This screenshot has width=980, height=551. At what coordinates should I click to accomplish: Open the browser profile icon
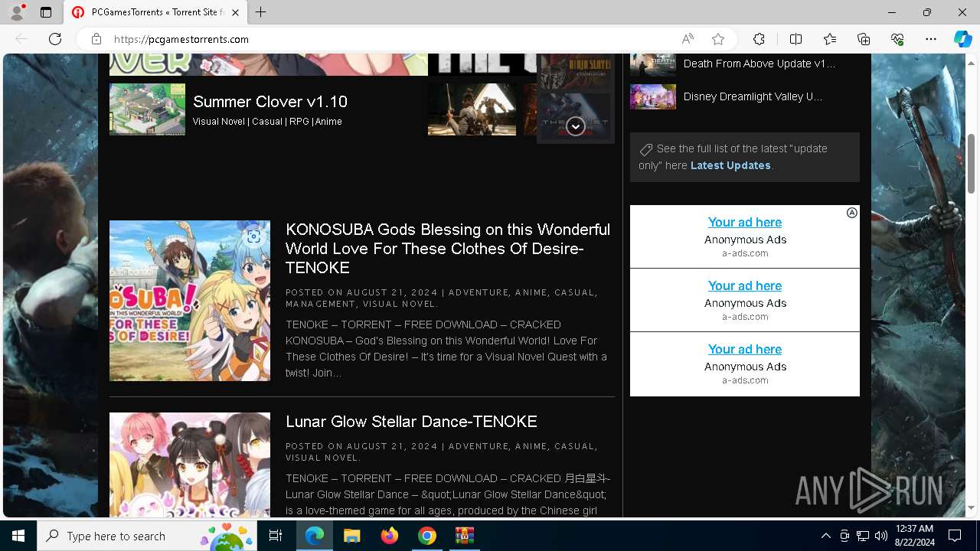point(16,12)
